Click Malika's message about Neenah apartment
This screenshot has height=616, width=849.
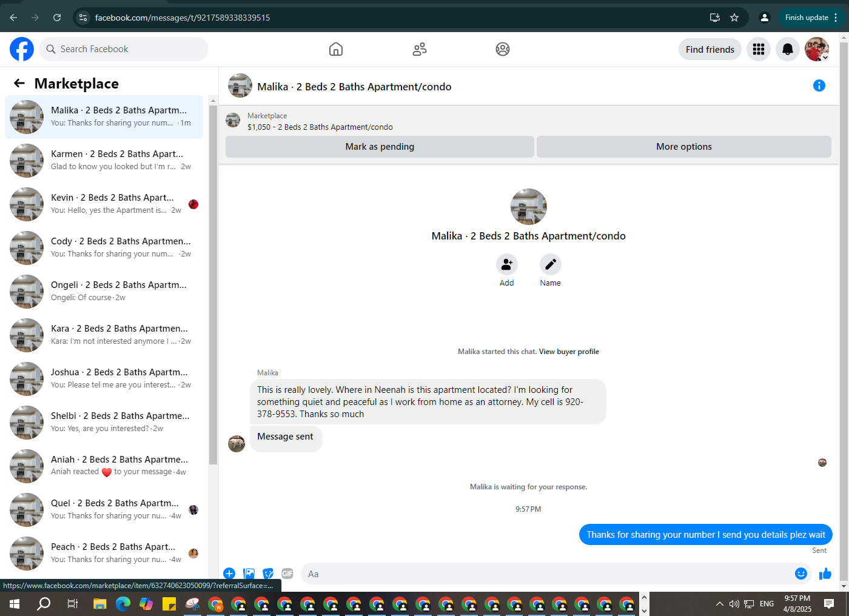428,402
